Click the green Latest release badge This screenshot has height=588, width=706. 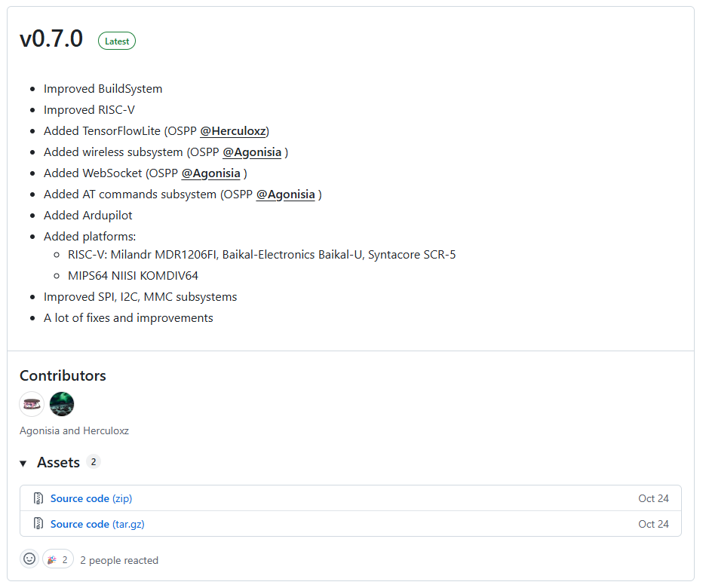pos(117,41)
